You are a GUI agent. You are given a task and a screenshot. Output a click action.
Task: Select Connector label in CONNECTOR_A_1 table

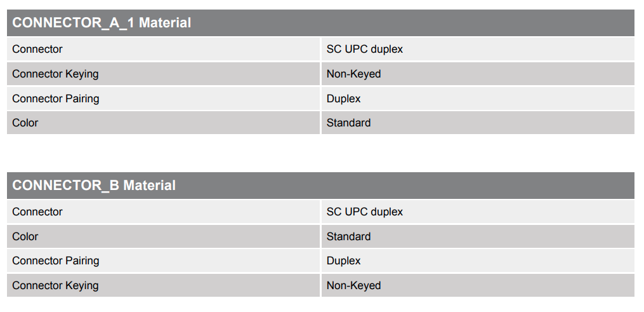point(37,49)
